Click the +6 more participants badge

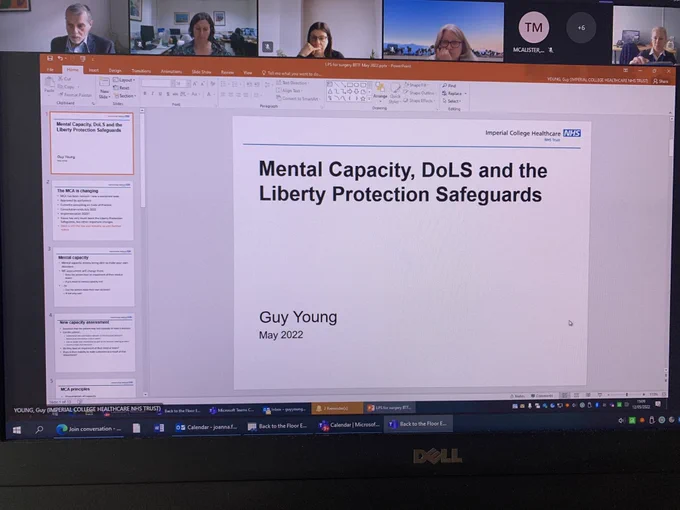581,27
